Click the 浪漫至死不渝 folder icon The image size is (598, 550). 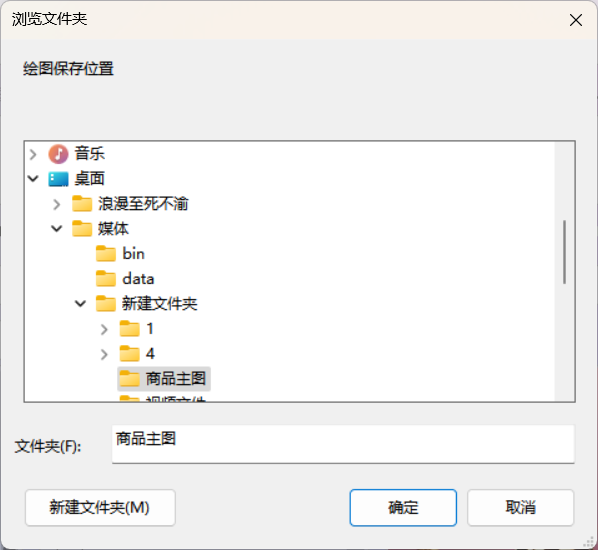click(x=82, y=204)
